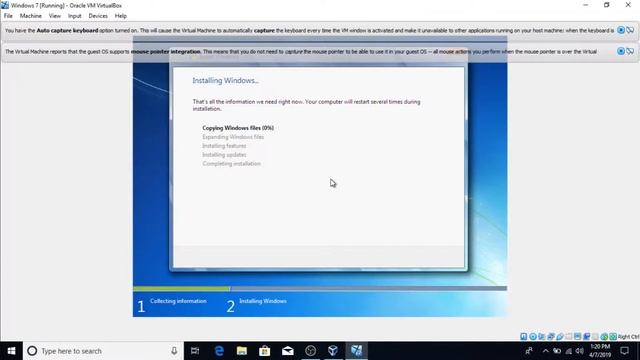
Task: Click the VirtualBox icon in the title bar
Action: pyautogui.click(x=5, y=5)
